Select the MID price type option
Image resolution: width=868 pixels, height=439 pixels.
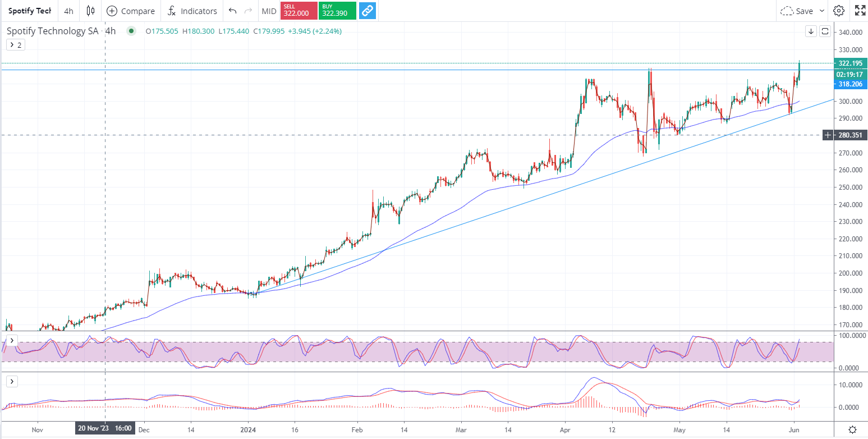pos(269,11)
